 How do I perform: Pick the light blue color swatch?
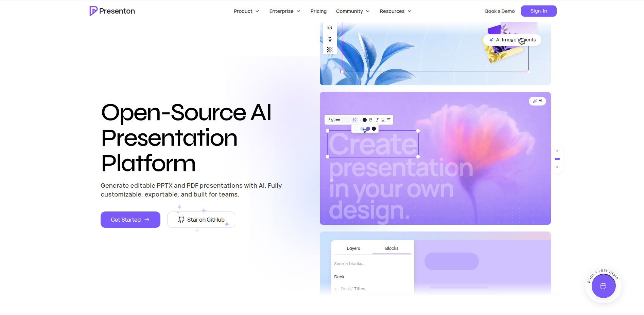[362, 129]
